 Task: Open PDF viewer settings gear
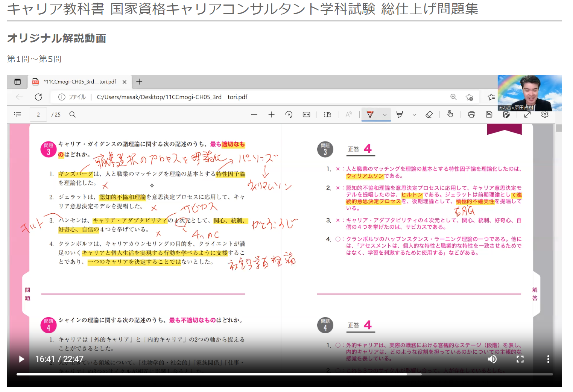click(545, 114)
